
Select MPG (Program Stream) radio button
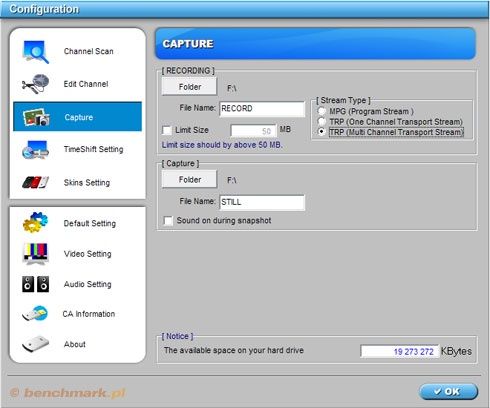tap(322, 111)
